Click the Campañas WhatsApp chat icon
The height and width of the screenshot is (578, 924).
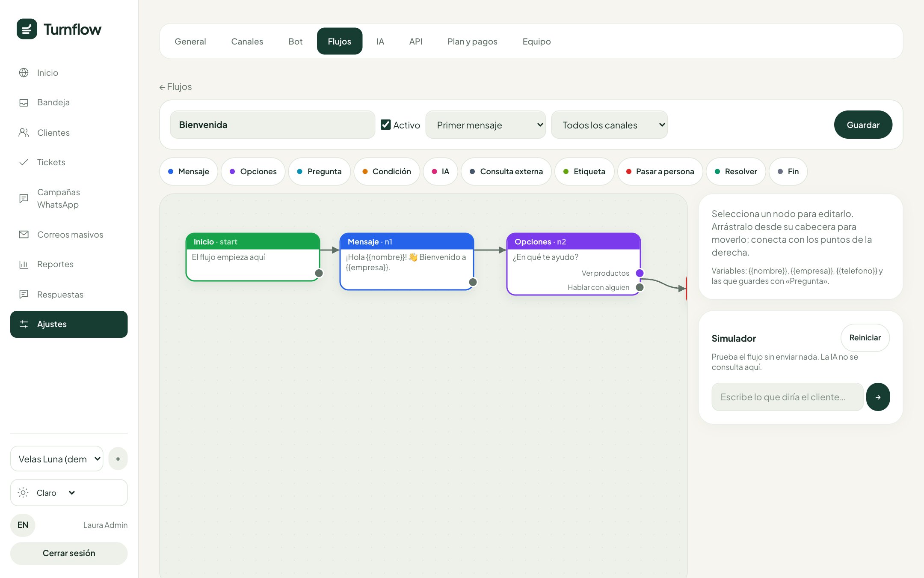(24, 198)
